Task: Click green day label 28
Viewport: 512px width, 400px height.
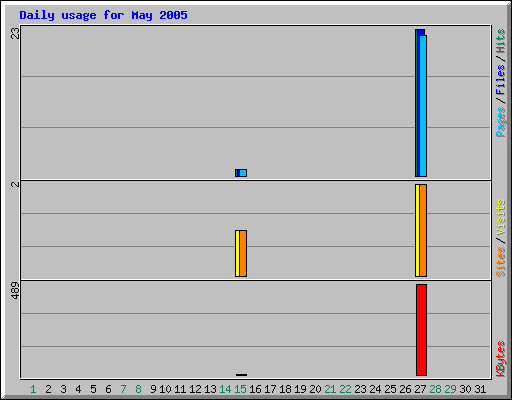Action: pyautogui.click(x=435, y=389)
